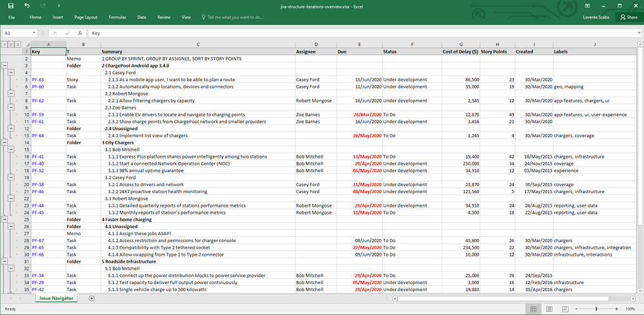This screenshot has height=315, width=644.
Task: Click the Levente Szabo account name
Action: click(596, 17)
